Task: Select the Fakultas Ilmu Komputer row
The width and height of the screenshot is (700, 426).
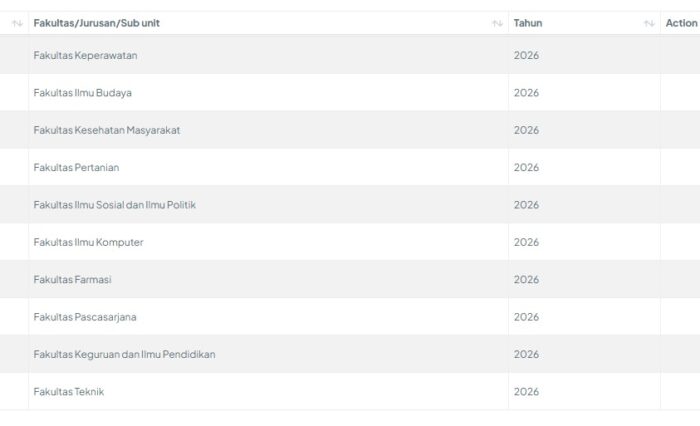Action: pyautogui.click(x=88, y=242)
